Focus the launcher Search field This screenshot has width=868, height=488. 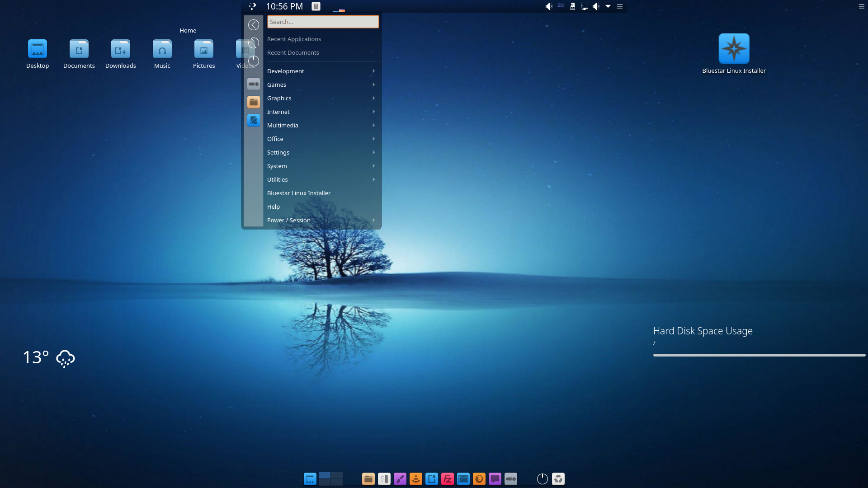[323, 22]
